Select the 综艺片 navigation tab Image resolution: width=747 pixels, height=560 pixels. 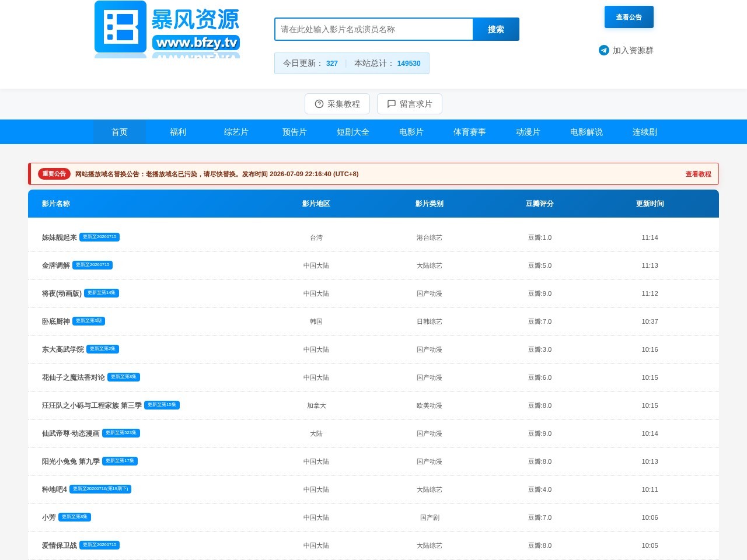236,132
